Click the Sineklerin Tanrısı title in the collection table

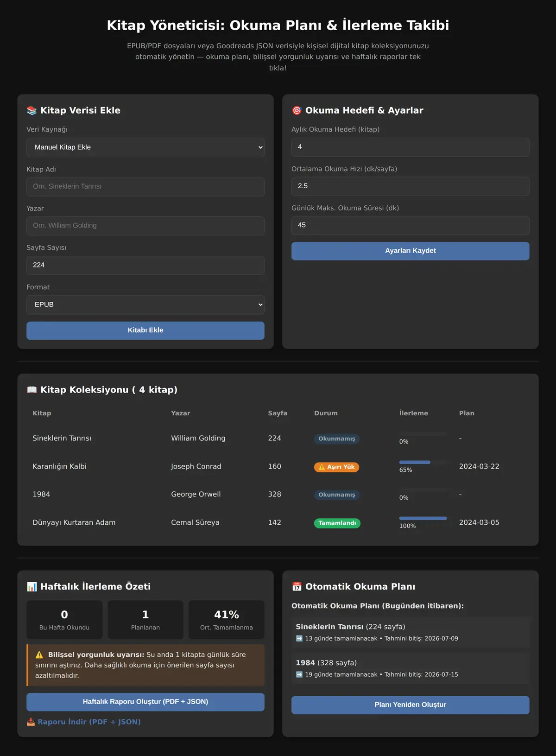tap(62, 438)
